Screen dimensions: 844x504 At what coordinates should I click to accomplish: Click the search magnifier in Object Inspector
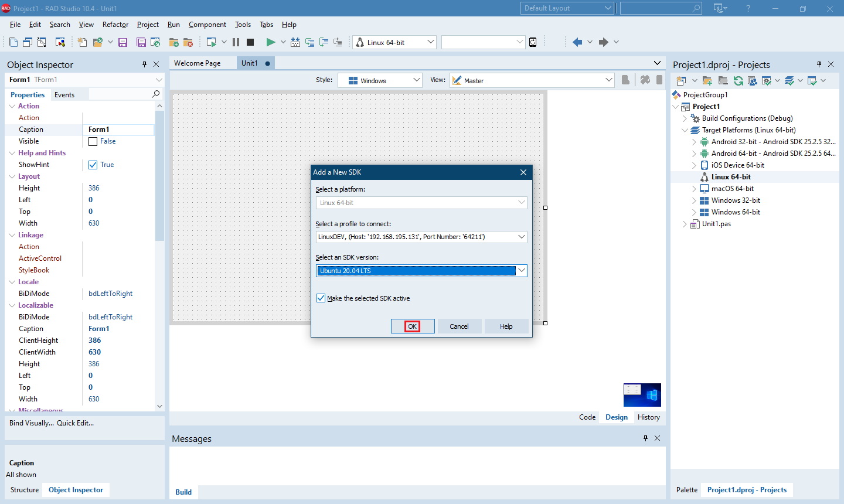coord(156,94)
